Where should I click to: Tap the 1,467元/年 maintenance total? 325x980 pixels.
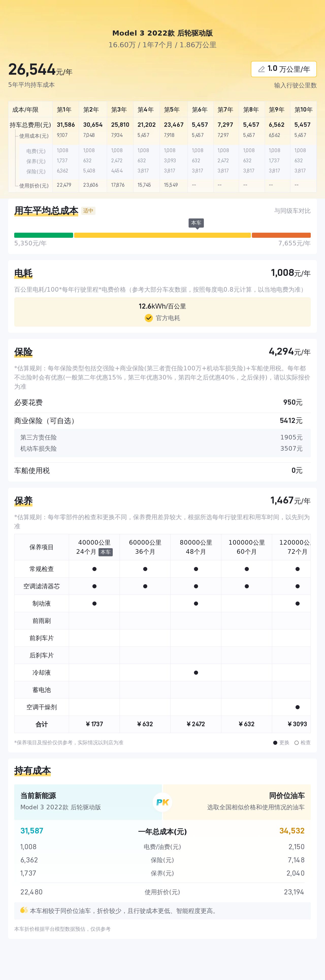(x=290, y=500)
